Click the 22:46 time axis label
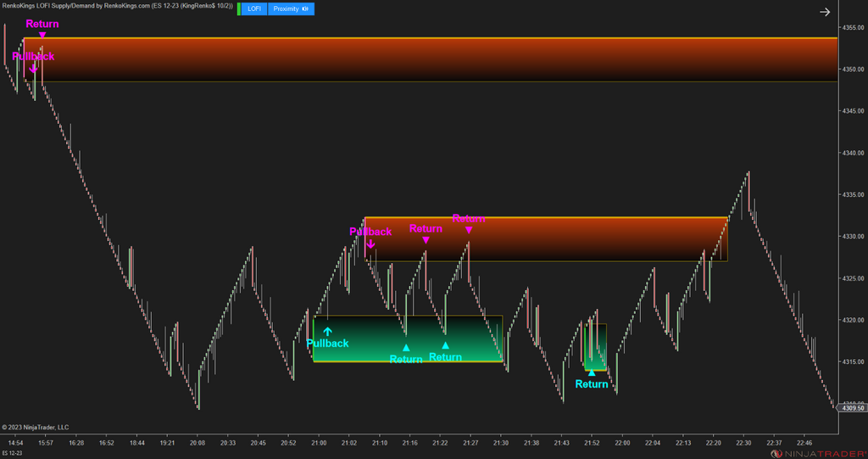868x459 pixels. [x=804, y=443]
